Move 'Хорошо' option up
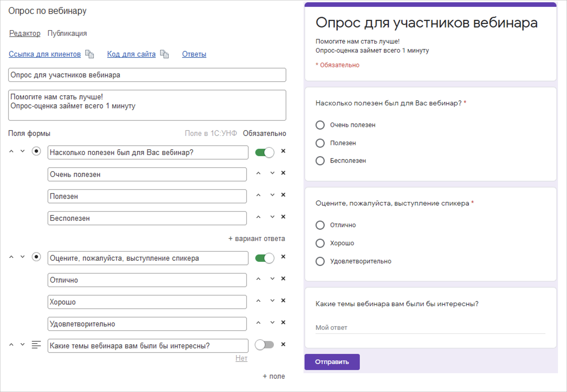 [x=258, y=301]
